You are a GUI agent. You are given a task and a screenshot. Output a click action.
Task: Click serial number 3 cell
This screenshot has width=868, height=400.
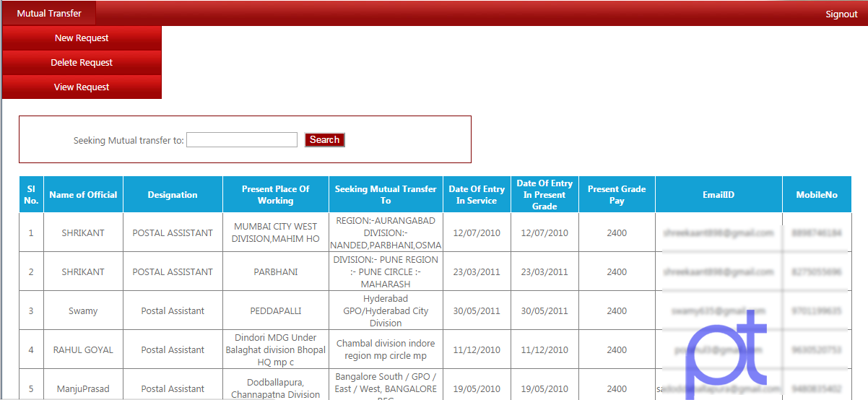[x=31, y=311]
